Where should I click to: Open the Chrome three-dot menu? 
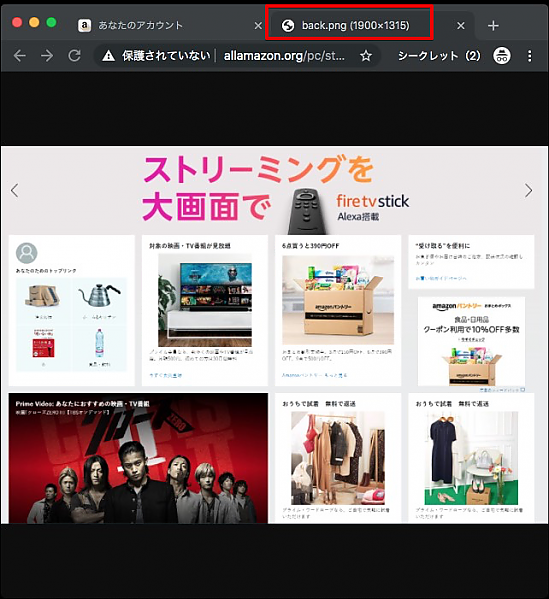click(x=530, y=56)
